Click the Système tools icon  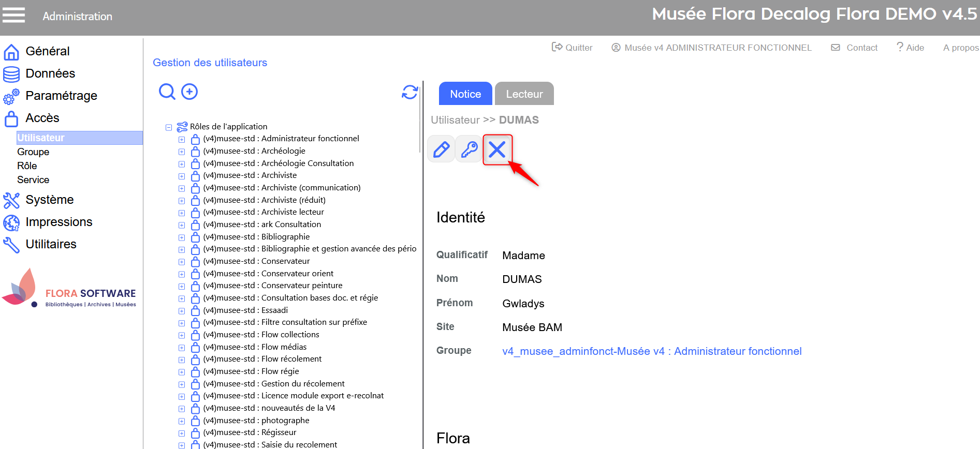click(x=11, y=200)
